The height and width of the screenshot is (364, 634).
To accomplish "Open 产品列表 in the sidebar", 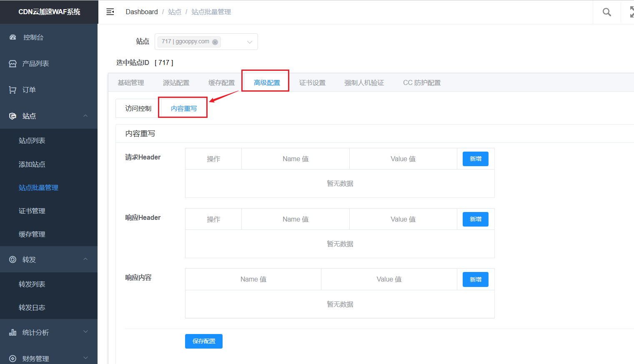I will click(35, 63).
